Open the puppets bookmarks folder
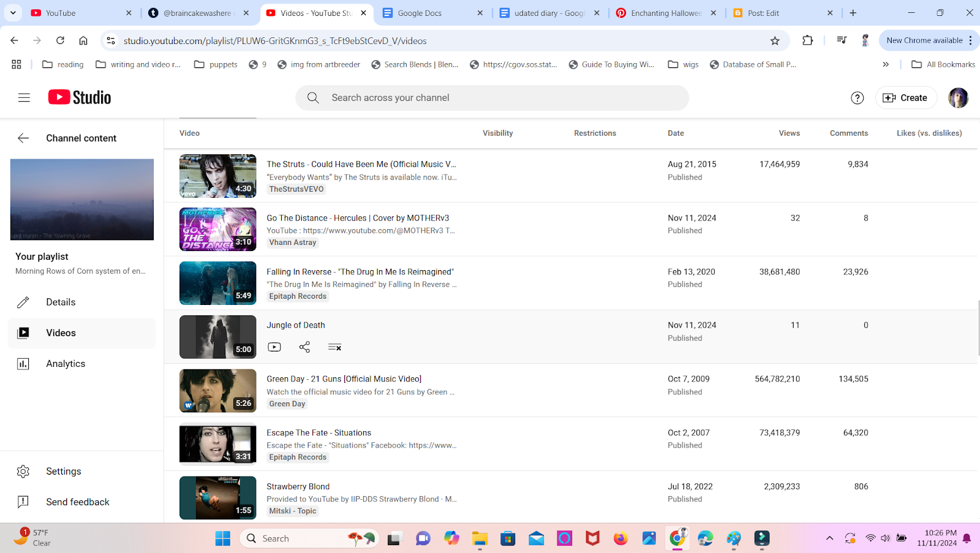This screenshot has height=553, width=980. pos(216,64)
